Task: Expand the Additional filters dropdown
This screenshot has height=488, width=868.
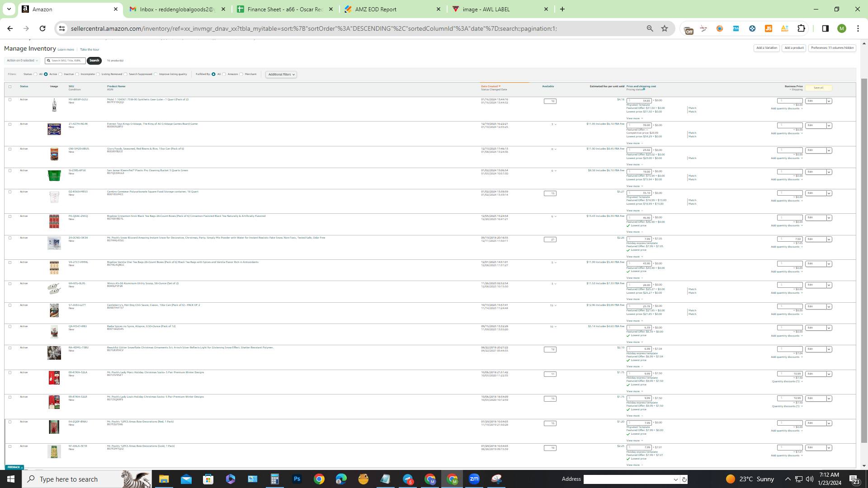Action: click(281, 75)
